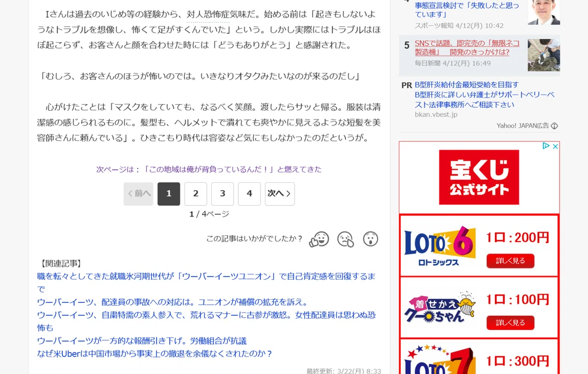Open 対人恐怖症 keyword link in article

point(208,15)
